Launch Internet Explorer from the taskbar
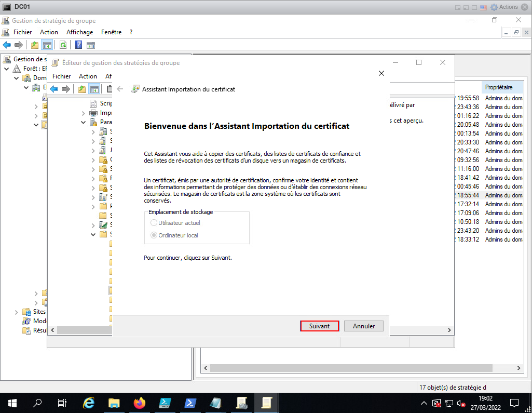The image size is (532, 413). click(89, 403)
